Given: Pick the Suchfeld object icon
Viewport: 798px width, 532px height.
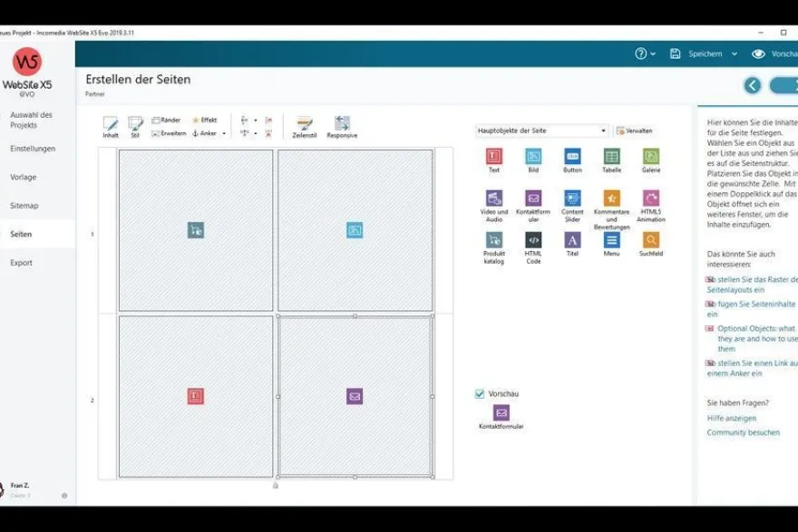Looking at the screenshot, I should pyautogui.click(x=651, y=239).
